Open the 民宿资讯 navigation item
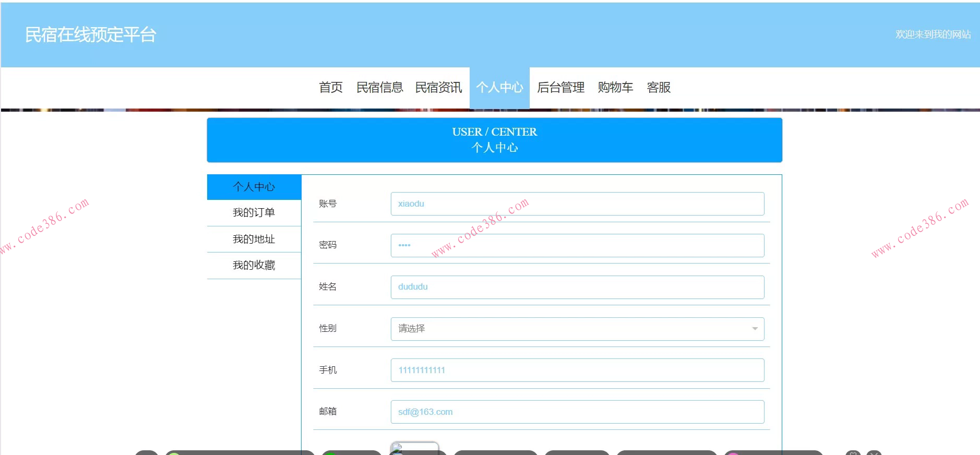The width and height of the screenshot is (980, 455). coord(438,87)
